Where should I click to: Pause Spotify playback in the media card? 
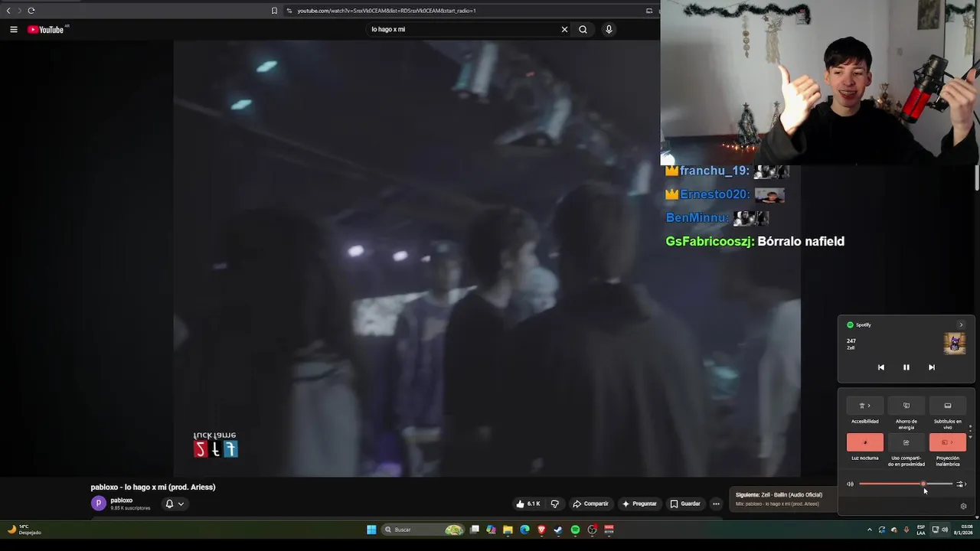coord(906,367)
